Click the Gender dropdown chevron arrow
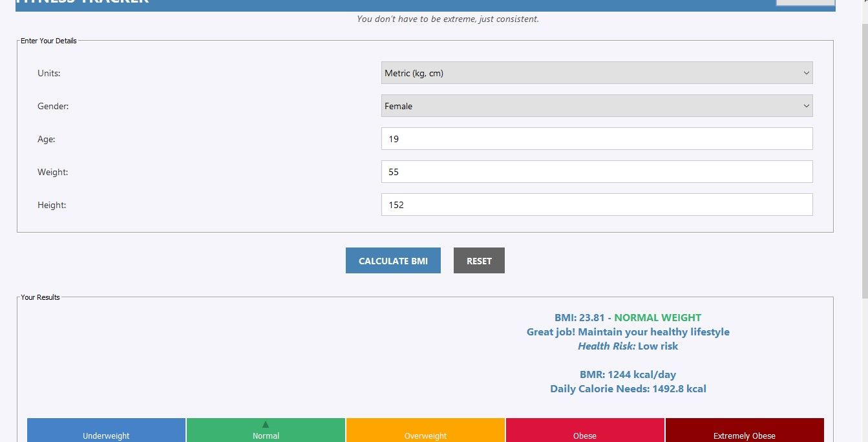This screenshot has height=442, width=868. click(806, 106)
